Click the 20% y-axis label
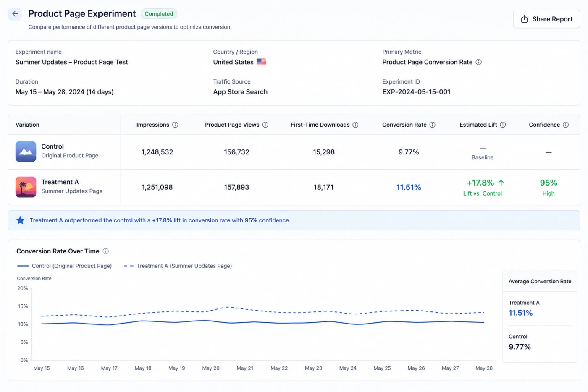588x392 pixels. (23, 288)
